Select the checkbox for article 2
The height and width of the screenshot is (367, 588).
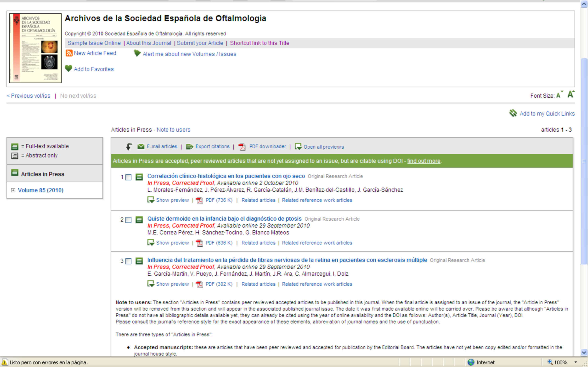[x=128, y=220]
